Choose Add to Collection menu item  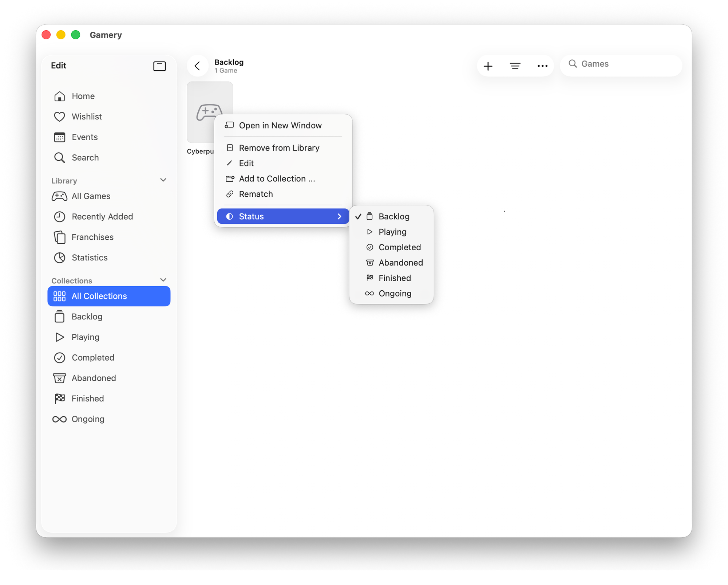point(277,179)
